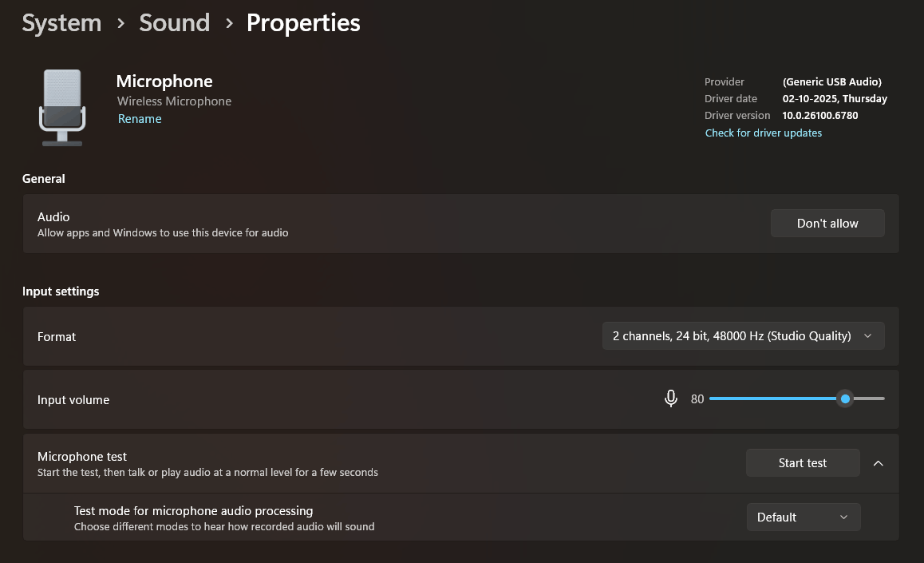Click the System breadcrumb
924x563 pixels.
click(61, 23)
